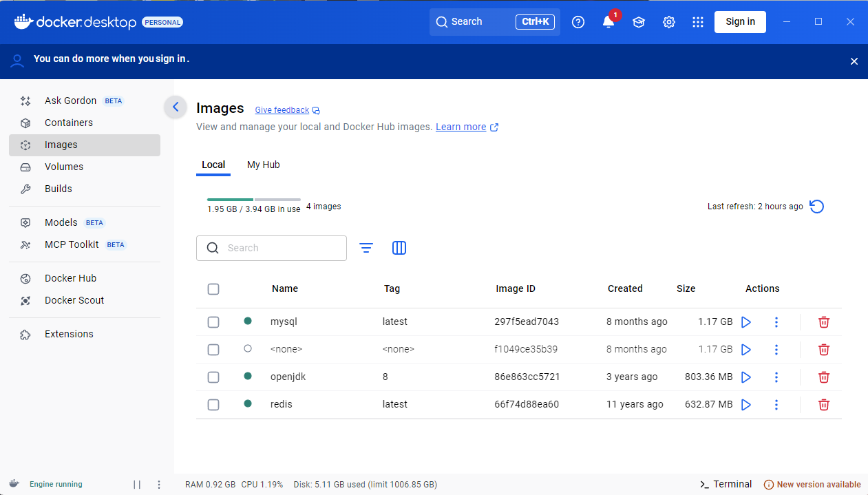
Task: Run the <none> image
Action: click(745, 349)
